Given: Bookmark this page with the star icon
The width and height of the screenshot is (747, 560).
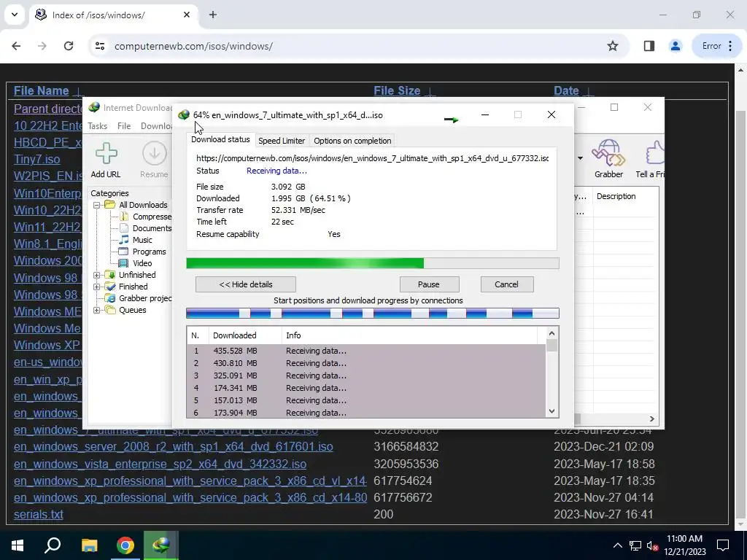Looking at the screenshot, I should 613,46.
